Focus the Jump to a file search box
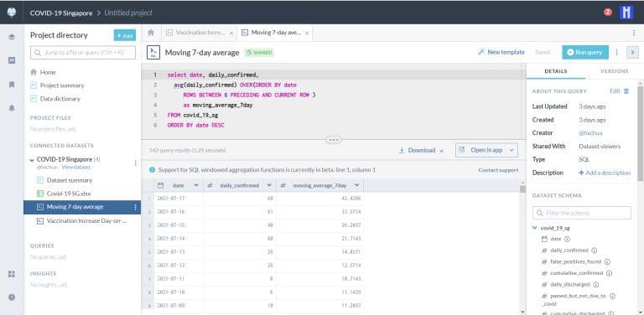 (x=82, y=53)
